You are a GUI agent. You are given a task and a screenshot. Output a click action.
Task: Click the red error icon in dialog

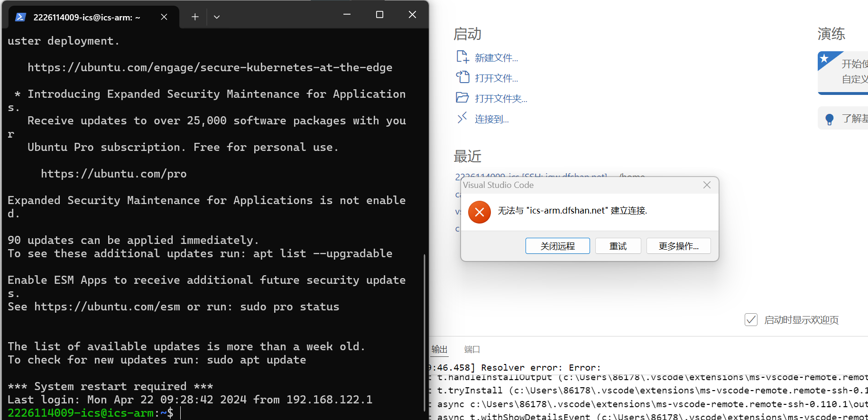[480, 212]
